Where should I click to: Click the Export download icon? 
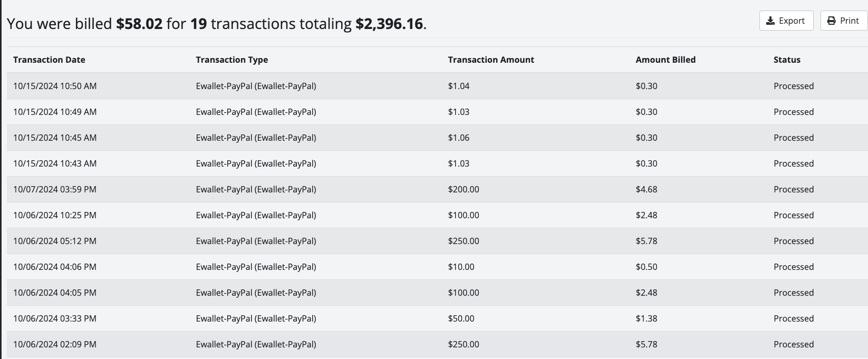[x=770, y=21]
